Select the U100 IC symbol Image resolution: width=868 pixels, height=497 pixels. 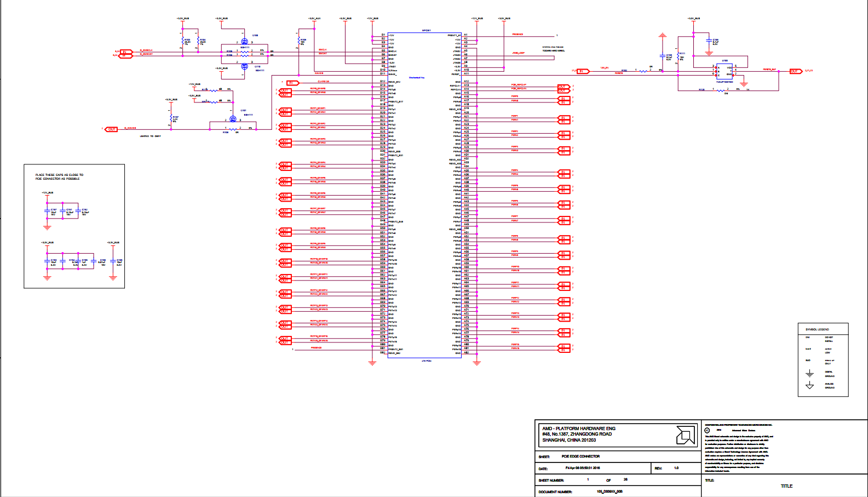(x=725, y=71)
